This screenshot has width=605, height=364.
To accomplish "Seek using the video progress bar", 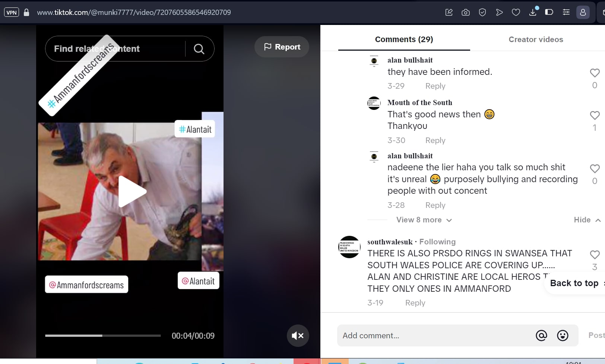I will point(103,336).
